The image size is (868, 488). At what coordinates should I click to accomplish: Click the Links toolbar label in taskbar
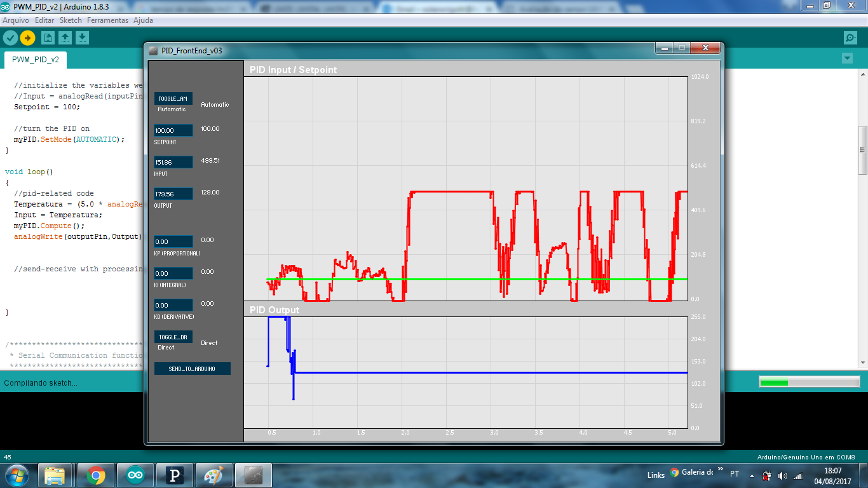(x=656, y=475)
